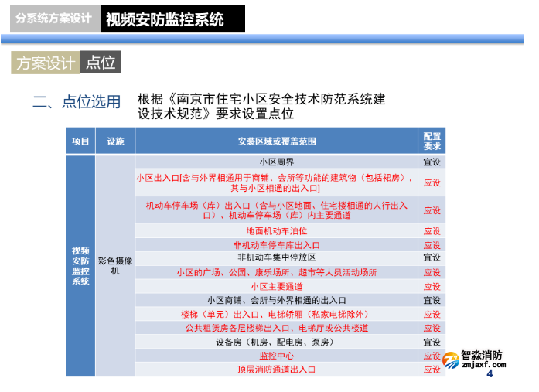Select the 监控中心 row text

pyautogui.click(x=276, y=356)
